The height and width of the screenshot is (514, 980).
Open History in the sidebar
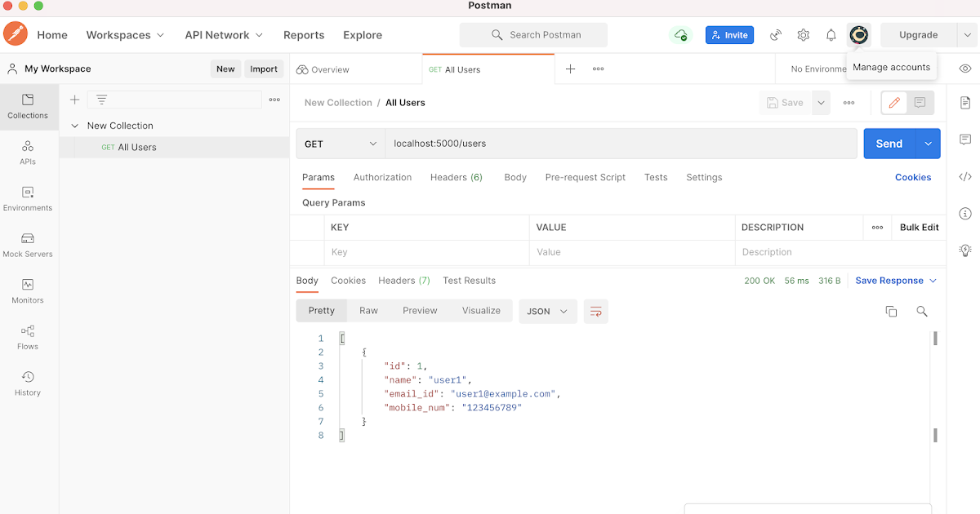tap(28, 383)
